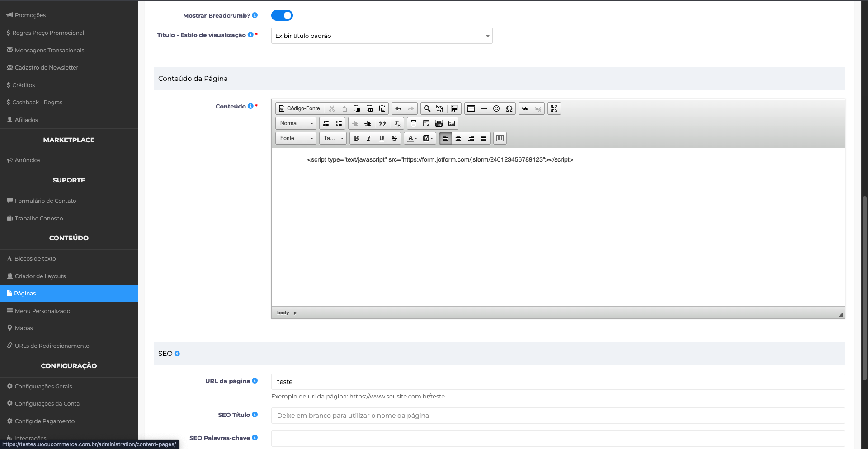This screenshot has width=868, height=449.
Task: Click the show blocks icon
Action: [500, 138]
